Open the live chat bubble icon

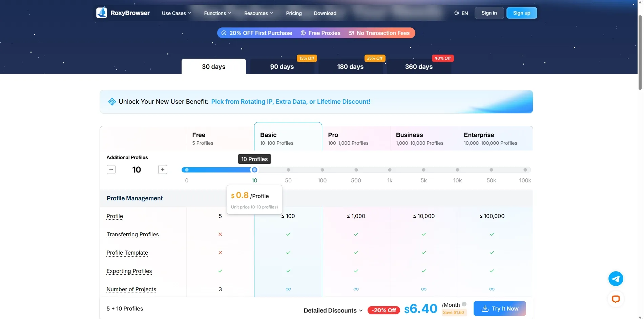pos(616,299)
